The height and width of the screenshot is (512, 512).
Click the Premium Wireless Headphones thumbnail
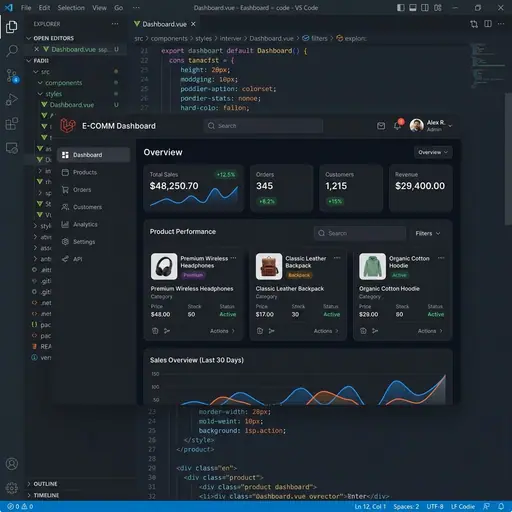point(164,266)
